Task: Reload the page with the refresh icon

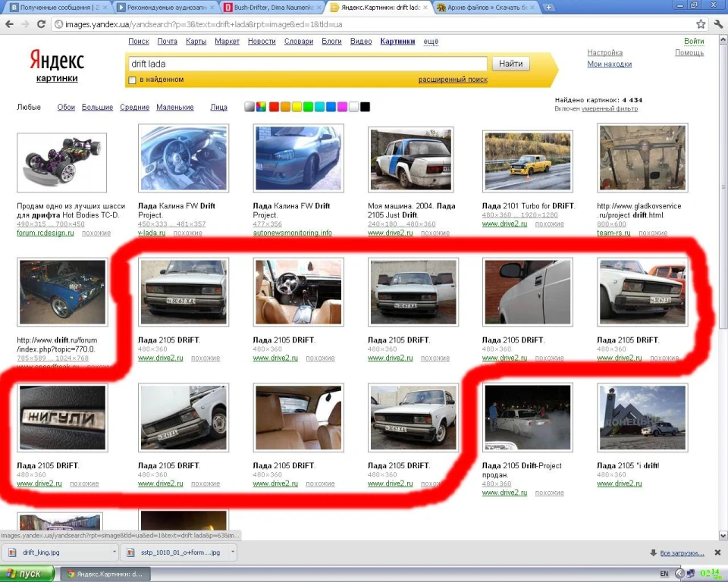Action: (41, 24)
